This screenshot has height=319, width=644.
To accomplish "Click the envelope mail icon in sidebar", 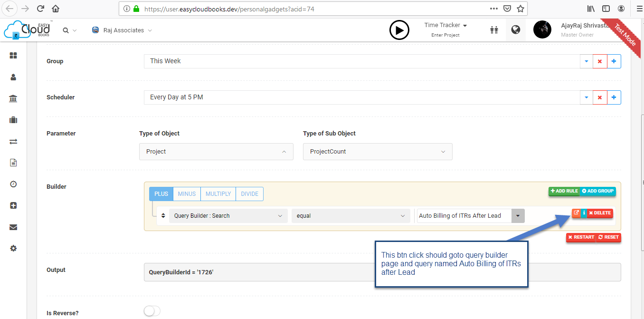I will click(x=13, y=227).
